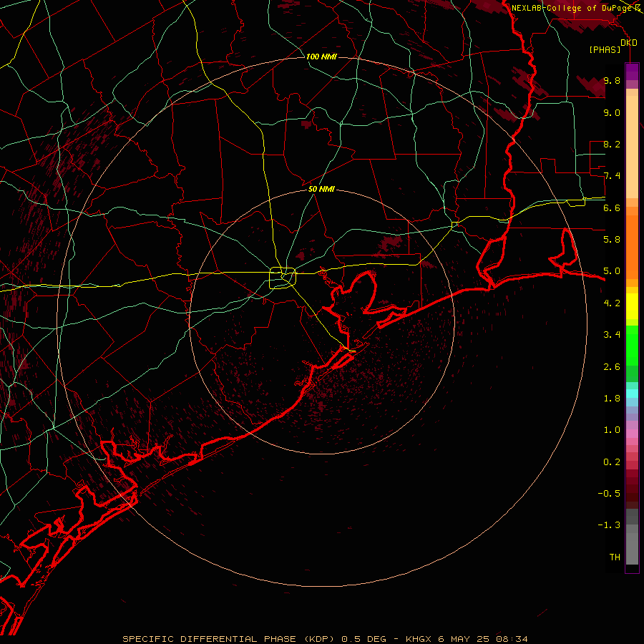Click the TH threshold label
Image resolution: width=644 pixels, height=644 pixels.
[615, 557]
